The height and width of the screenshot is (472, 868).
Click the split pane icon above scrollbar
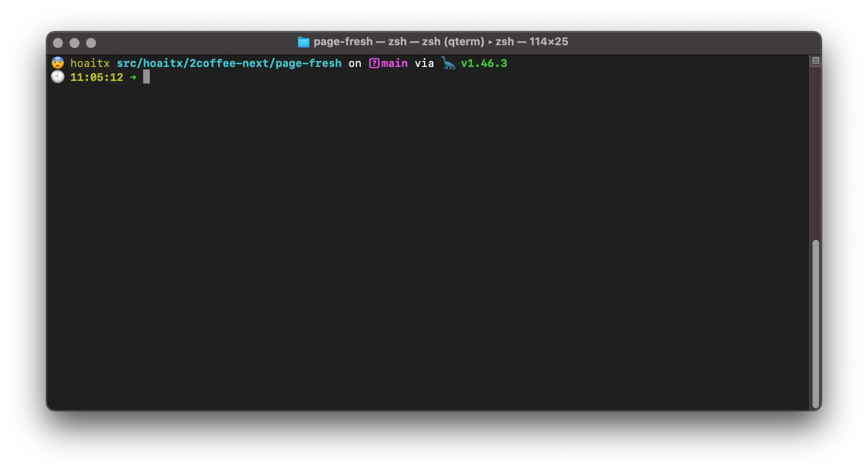(x=815, y=61)
